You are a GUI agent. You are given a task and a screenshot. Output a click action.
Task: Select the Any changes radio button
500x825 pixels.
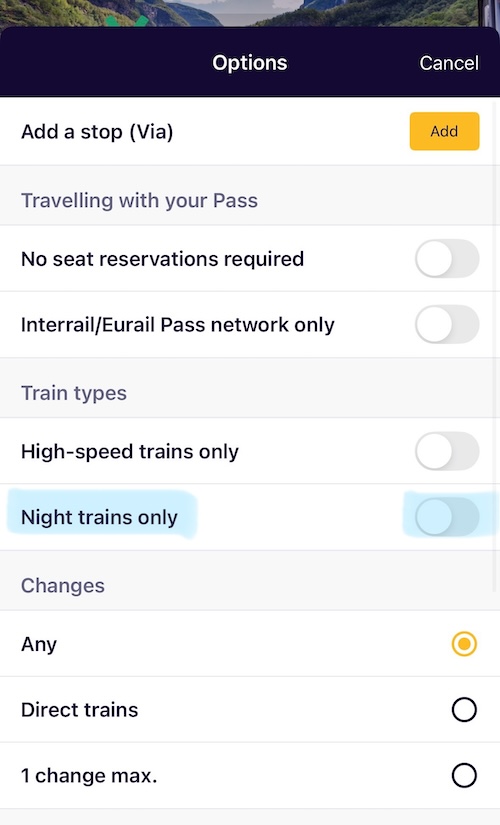464,644
